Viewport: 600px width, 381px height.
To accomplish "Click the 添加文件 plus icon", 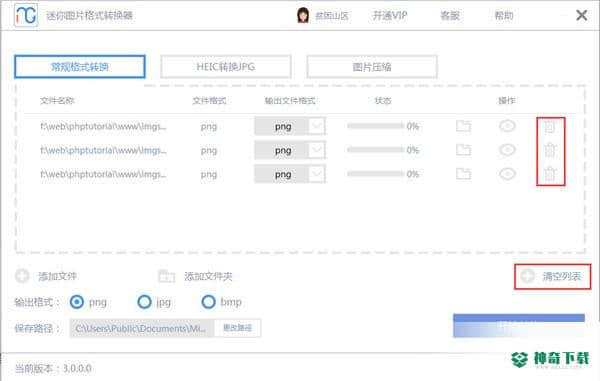I will 22,276.
